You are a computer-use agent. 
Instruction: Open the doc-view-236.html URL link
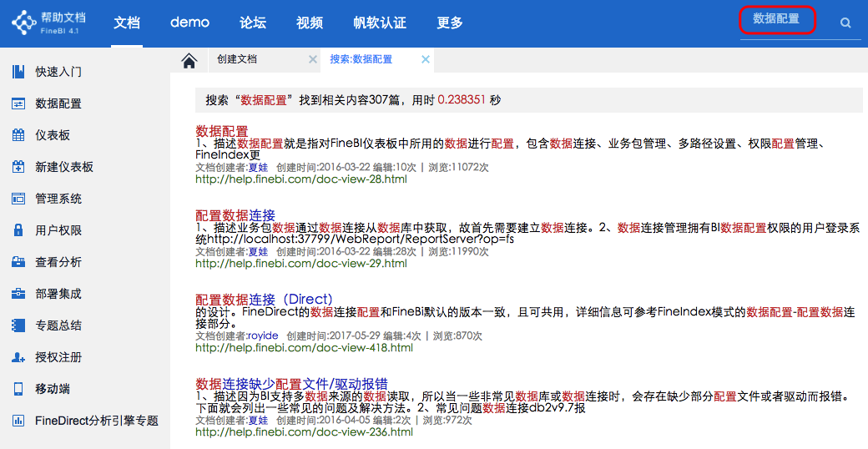304,431
